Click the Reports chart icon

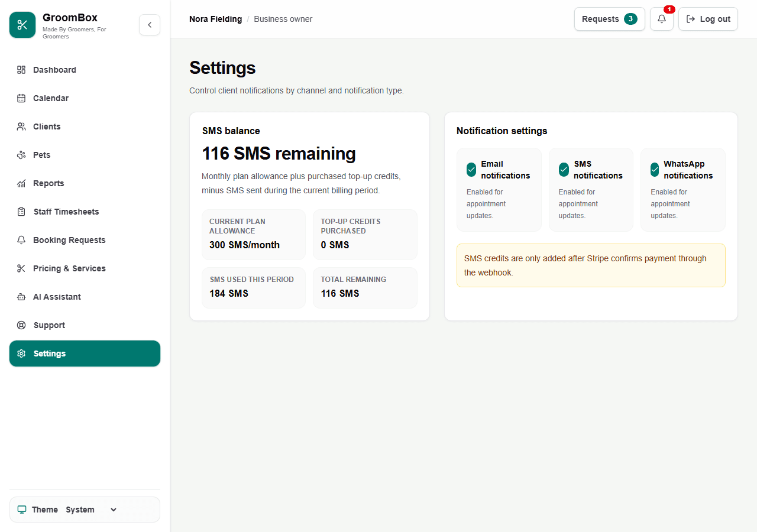point(21,183)
